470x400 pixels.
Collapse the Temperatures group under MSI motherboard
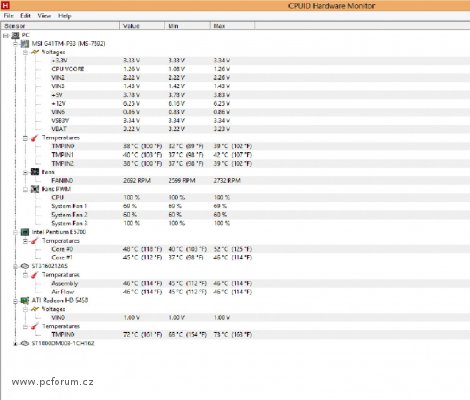[25, 138]
